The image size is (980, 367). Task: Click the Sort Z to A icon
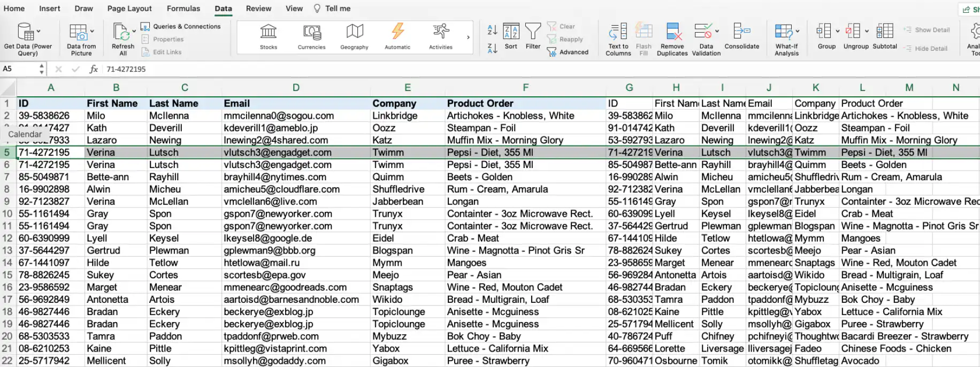[x=492, y=48]
